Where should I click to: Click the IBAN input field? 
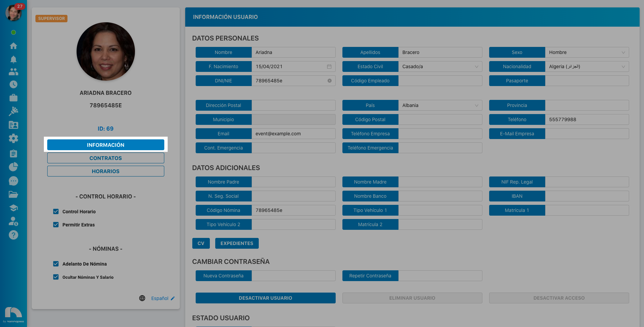(587, 196)
